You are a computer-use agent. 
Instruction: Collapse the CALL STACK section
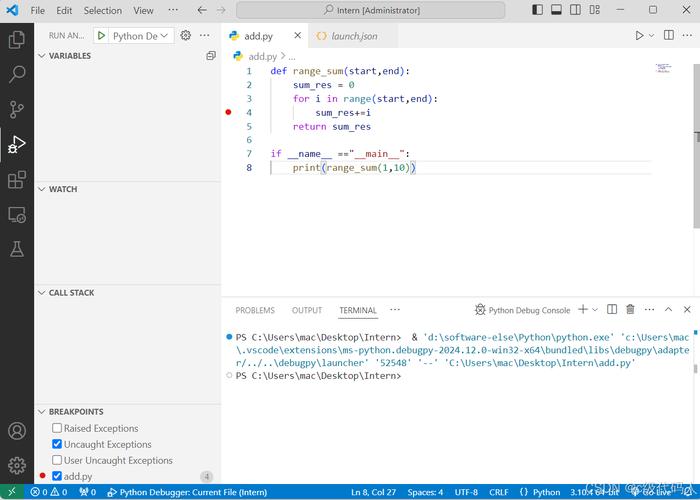[71, 293]
